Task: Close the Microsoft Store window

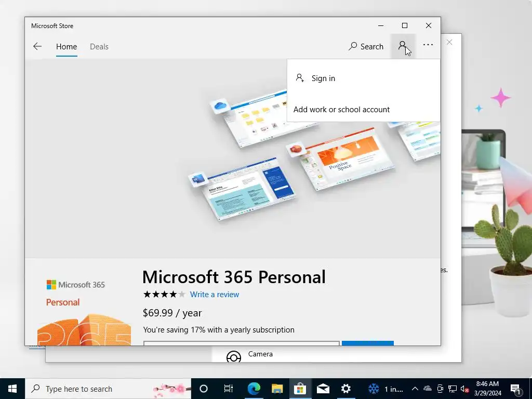Action: click(429, 25)
